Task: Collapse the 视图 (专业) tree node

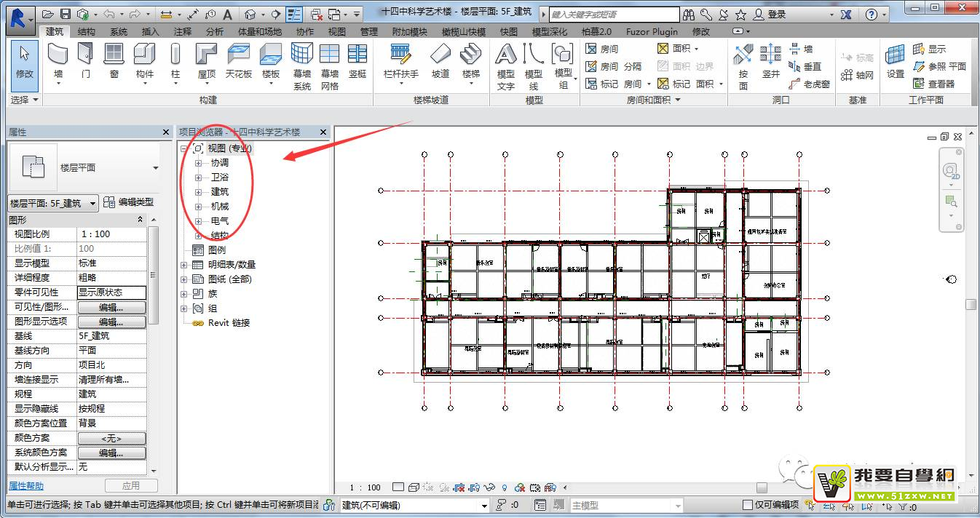Action: click(x=184, y=148)
